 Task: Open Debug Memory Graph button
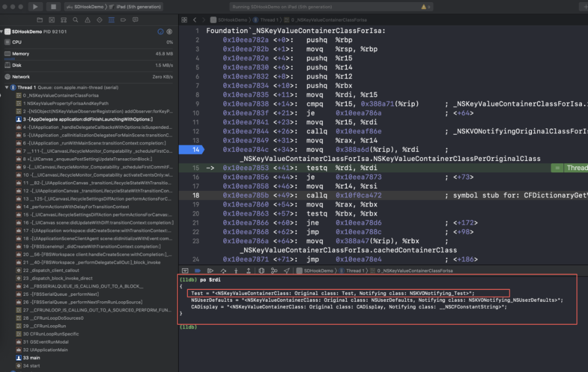pyautogui.click(x=273, y=270)
